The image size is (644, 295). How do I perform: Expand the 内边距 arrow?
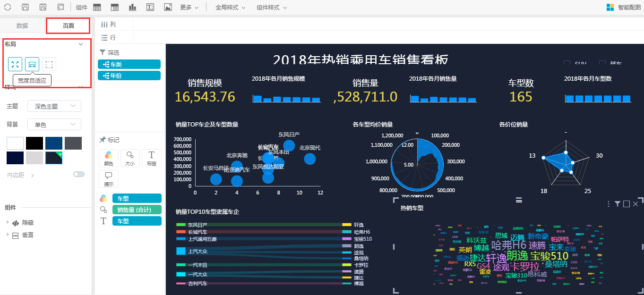pos(32,176)
